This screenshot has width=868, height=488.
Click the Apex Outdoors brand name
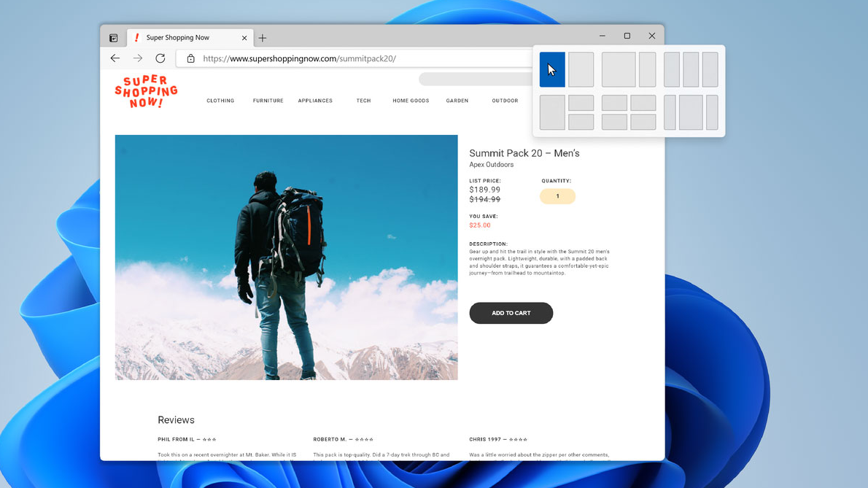(x=491, y=165)
